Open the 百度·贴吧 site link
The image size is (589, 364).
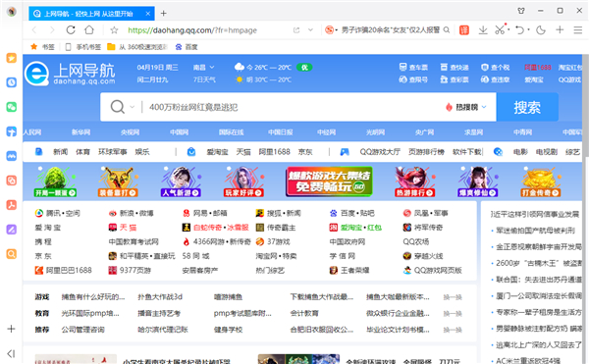352,213
